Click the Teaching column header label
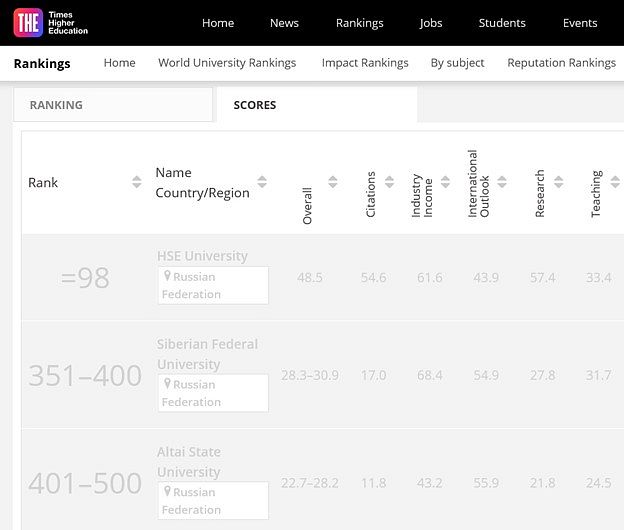The height and width of the screenshot is (530, 624). [596, 194]
